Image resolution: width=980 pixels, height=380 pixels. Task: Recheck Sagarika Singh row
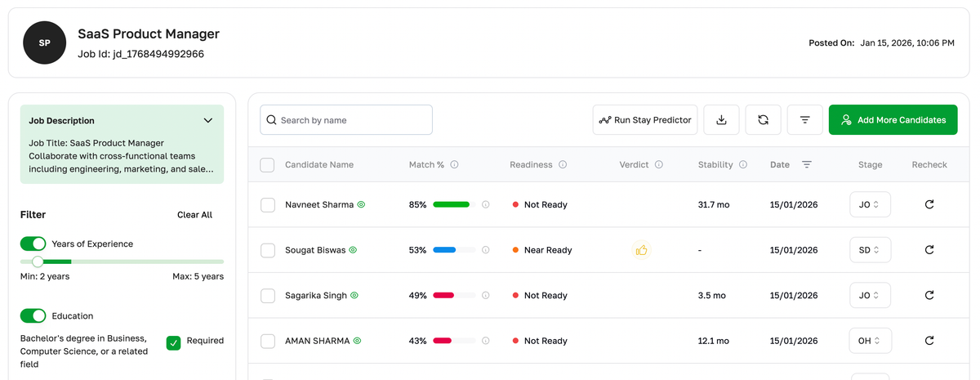tap(929, 295)
